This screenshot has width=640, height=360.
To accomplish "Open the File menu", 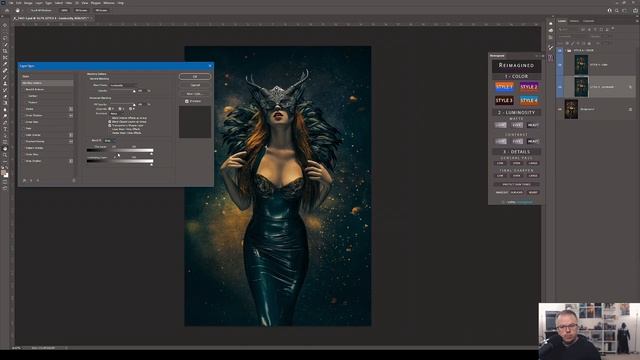I will [x=11, y=3].
